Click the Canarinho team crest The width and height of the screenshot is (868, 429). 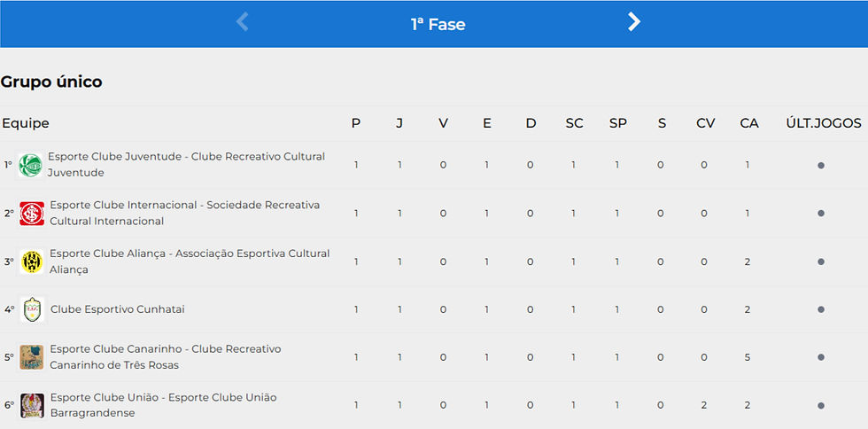(x=32, y=357)
